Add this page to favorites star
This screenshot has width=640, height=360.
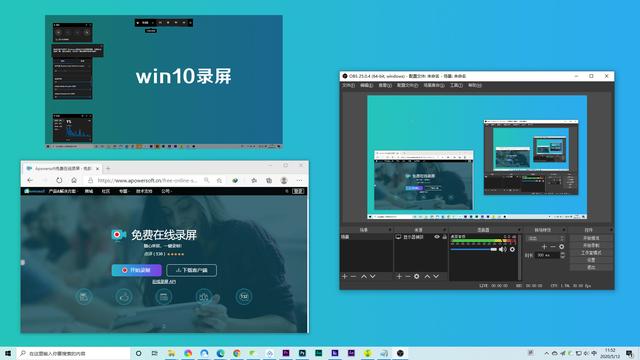(x=219, y=180)
